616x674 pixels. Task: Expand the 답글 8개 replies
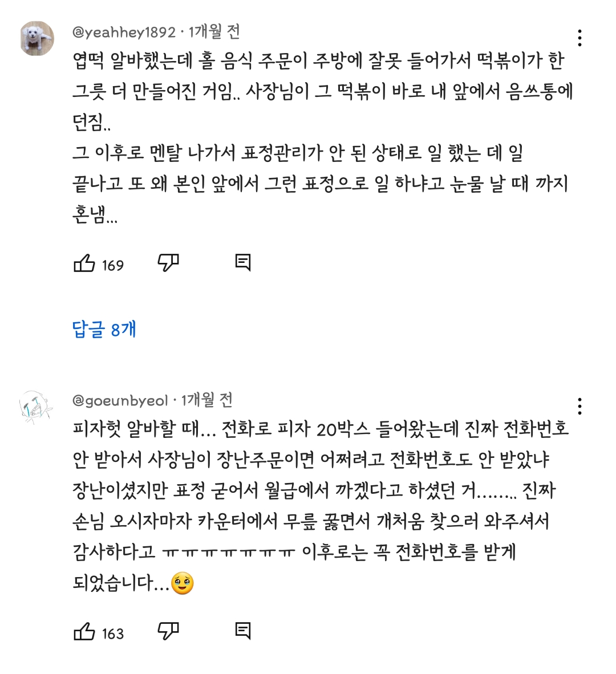(104, 329)
